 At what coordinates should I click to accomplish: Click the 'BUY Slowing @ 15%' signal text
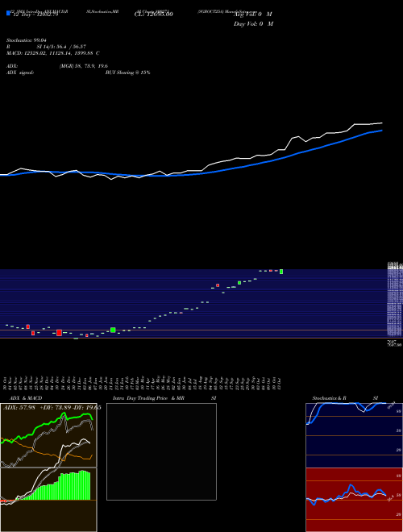tap(127, 73)
